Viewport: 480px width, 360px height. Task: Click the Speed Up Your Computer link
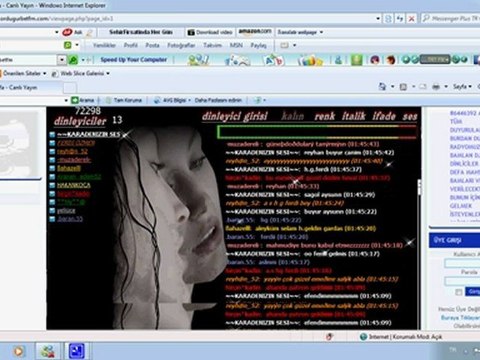tap(134, 60)
